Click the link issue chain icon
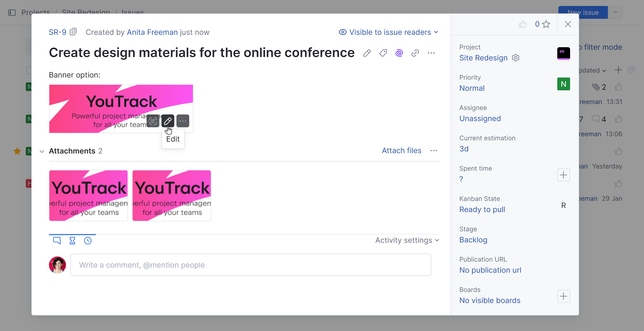The width and height of the screenshot is (644, 331). [415, 53]
